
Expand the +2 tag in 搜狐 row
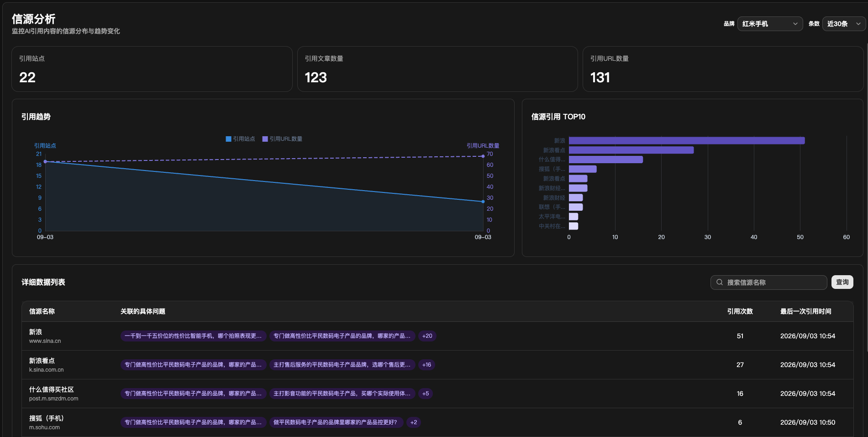(413, 422)
